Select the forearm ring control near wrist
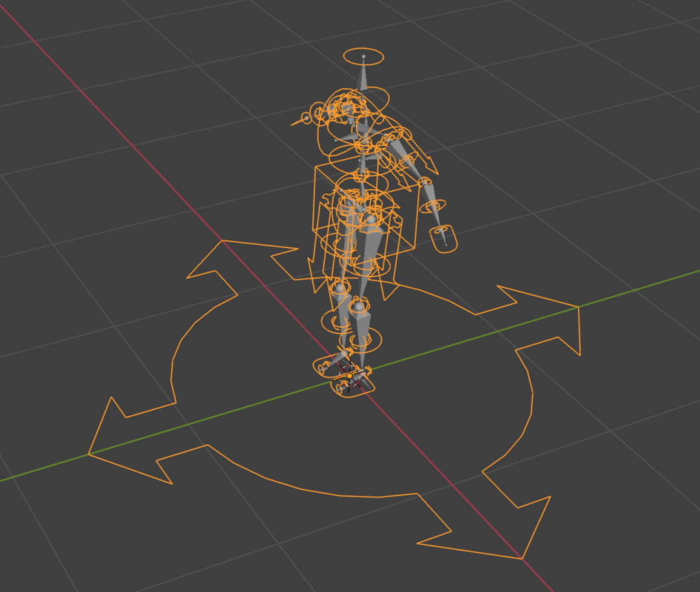Viewport: 700px width, 592px height. (x=432, y=206)
